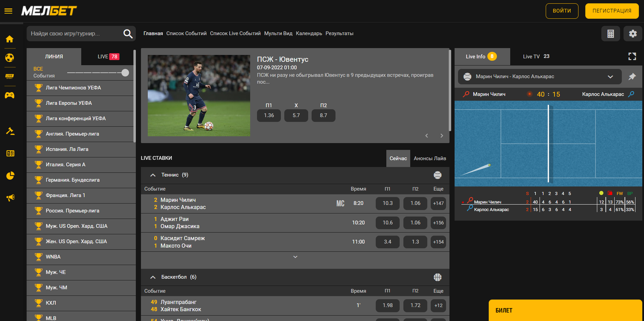Click the home icon in sidebar
The image size is (644, 321).
coord(9,39)
